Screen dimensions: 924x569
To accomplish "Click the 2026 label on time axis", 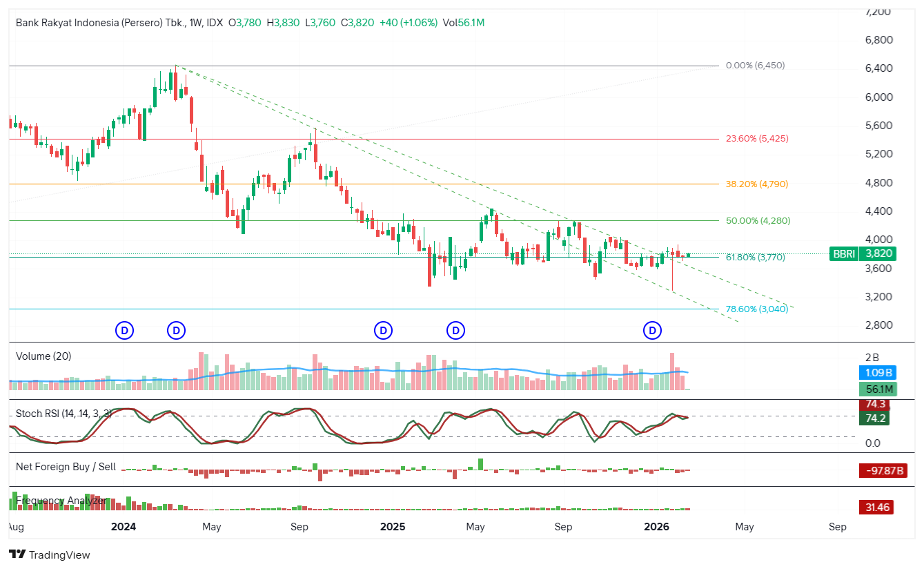I will click(x=656, y=527).
